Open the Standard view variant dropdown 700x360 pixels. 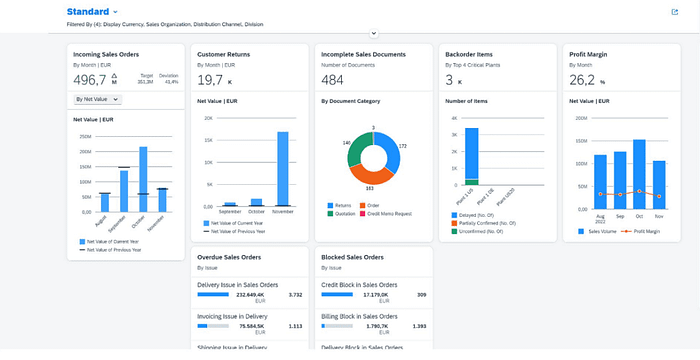point(116,12)
